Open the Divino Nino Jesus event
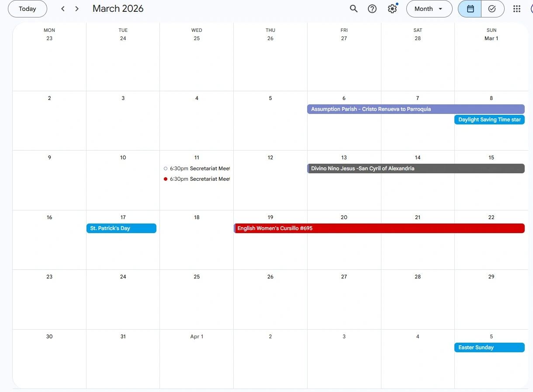The width and height of the screenshot is (533, 392). (x=415, y=168)
